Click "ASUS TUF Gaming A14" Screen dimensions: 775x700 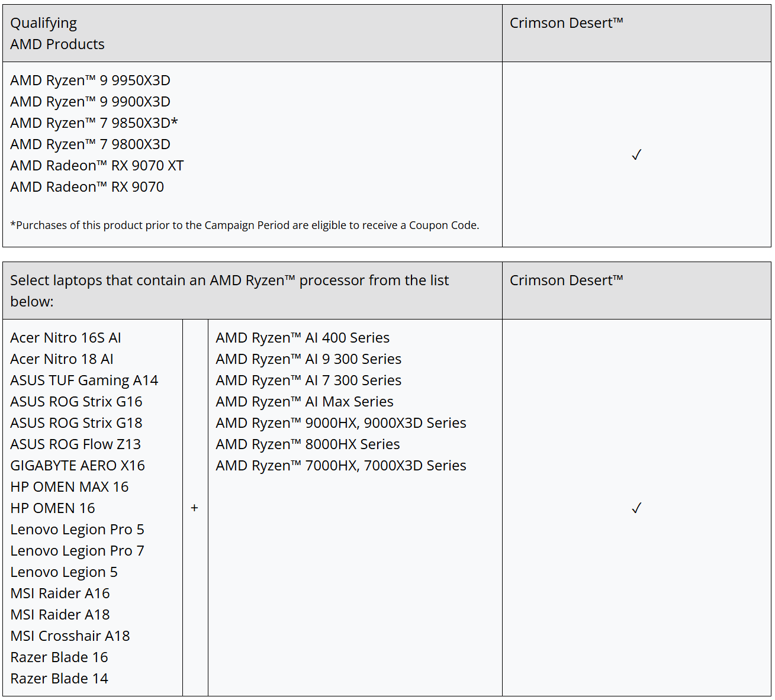click(x=84, y=380)
